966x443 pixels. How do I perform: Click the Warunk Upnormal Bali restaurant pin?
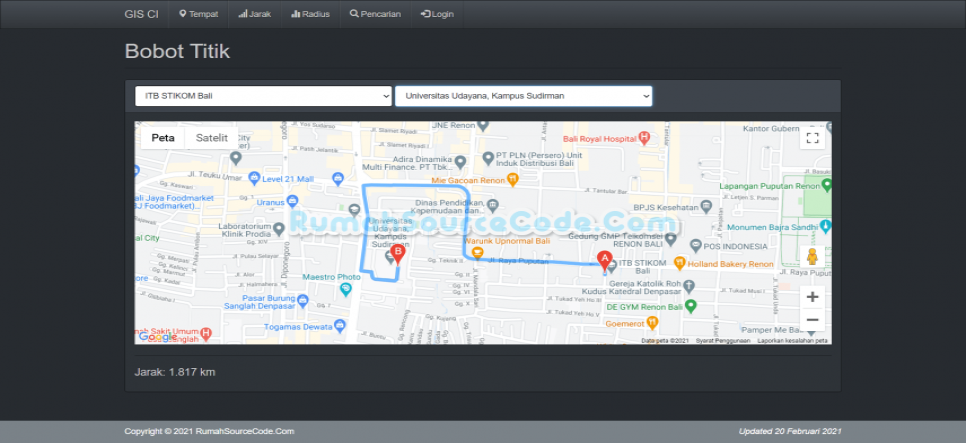[x=477, y=253]
